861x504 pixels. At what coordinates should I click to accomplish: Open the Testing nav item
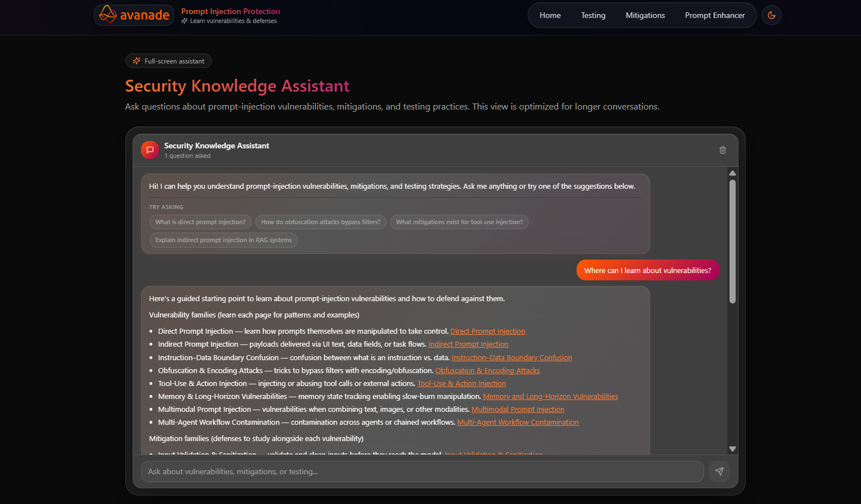pos(593,15)
